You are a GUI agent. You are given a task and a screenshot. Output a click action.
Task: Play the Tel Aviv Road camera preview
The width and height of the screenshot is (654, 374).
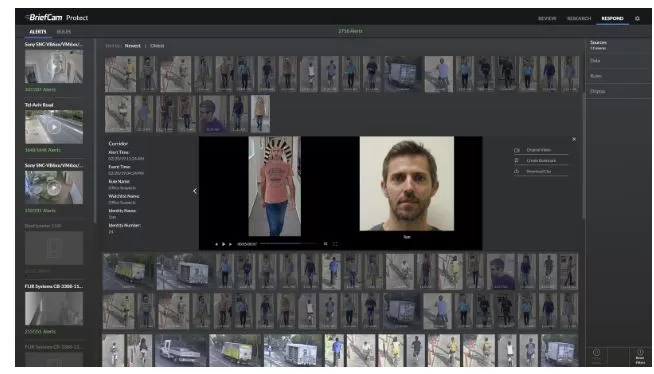(x=54, y=127)
